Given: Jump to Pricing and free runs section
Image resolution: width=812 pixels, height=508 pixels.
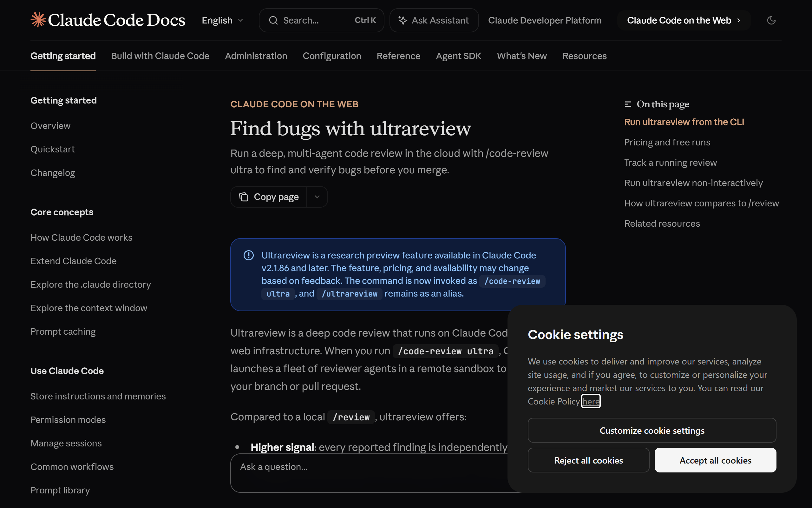Looking at the screenshot, I should (x=667, y=143).
